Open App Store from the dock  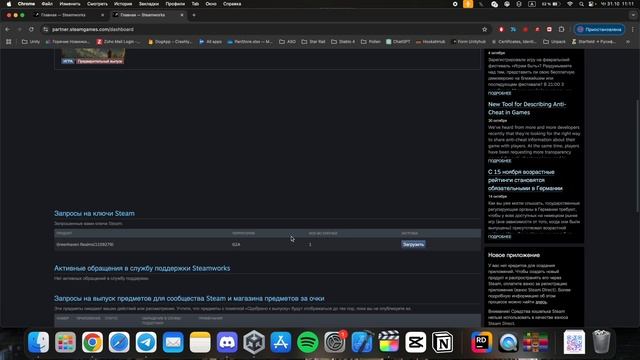(x=281, y=342)
